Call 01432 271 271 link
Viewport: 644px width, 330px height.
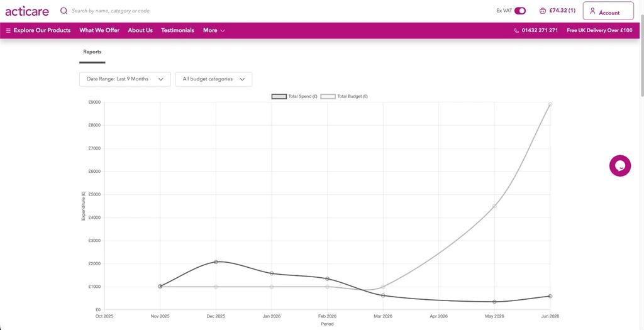pyautogui.click(x=540, y=30)
